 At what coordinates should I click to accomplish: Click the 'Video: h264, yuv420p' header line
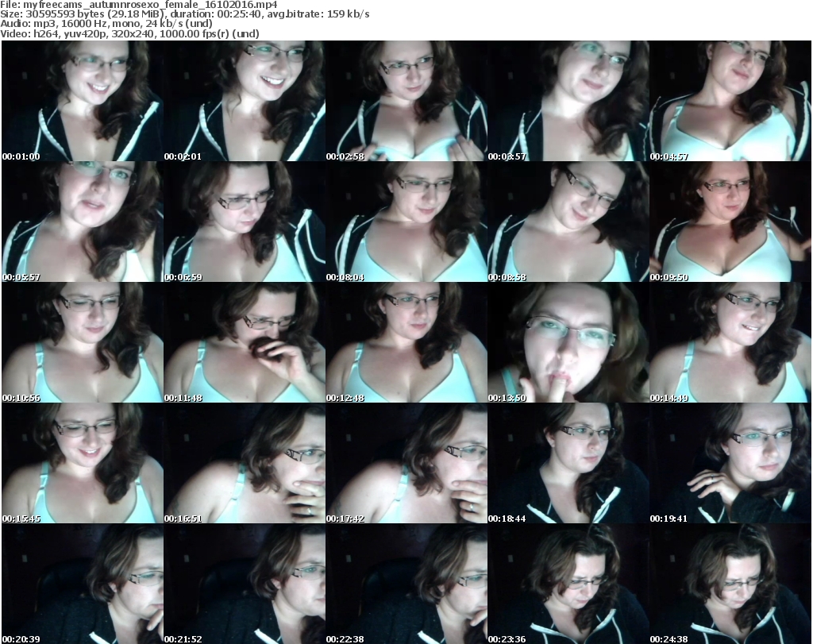pyautogui.click(x=129, y=33)
